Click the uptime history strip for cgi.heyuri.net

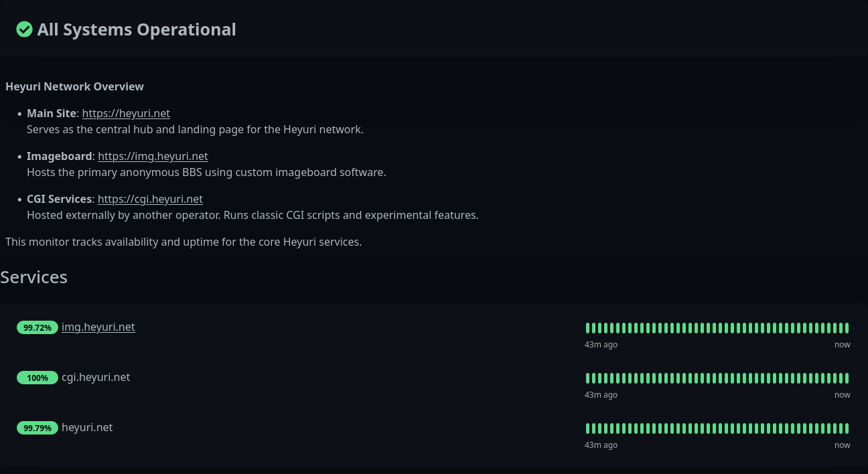[717, 378]
